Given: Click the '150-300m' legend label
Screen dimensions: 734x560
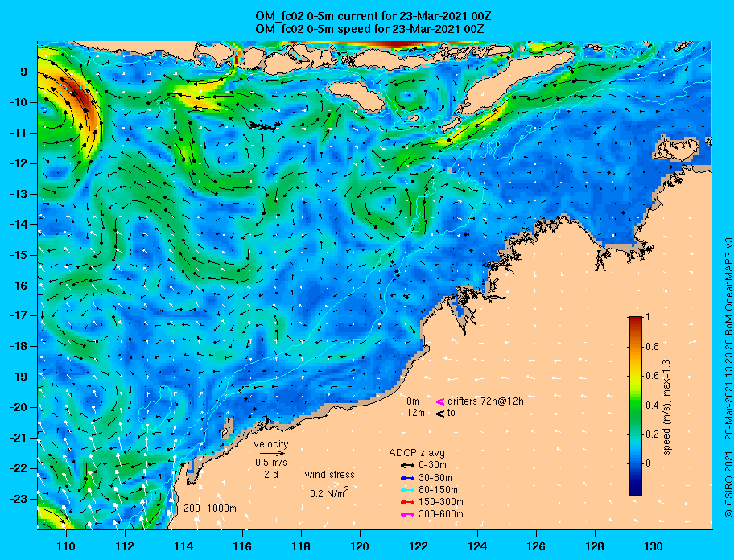Looking at the screenshot, I should point(441,502).
